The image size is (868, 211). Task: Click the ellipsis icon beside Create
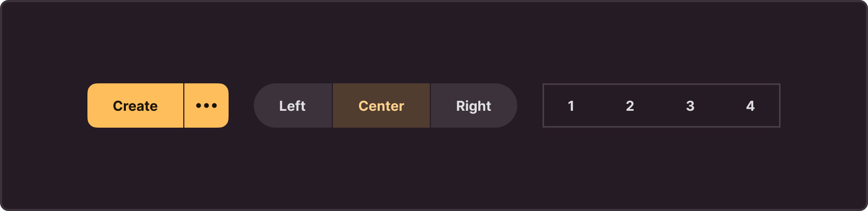click(x=206, y=105)
